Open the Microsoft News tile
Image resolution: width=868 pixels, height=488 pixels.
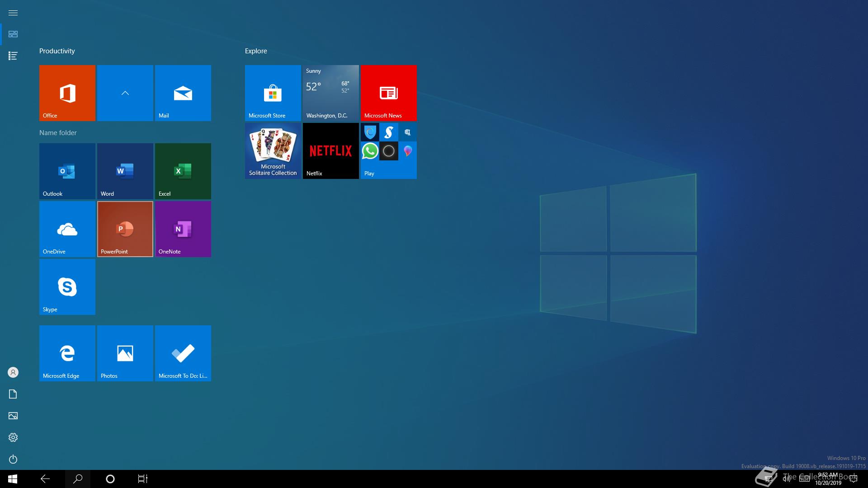click(389, 93)
